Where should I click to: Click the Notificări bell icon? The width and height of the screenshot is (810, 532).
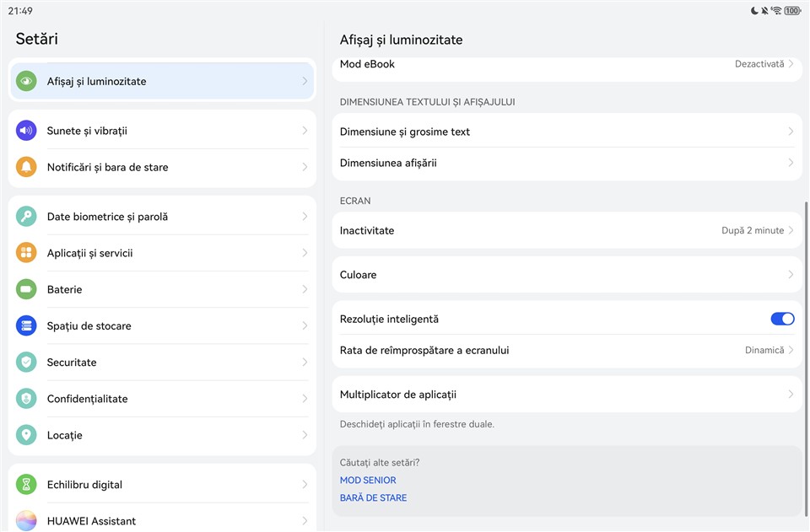pyautogui.click(x=26, y=167)
